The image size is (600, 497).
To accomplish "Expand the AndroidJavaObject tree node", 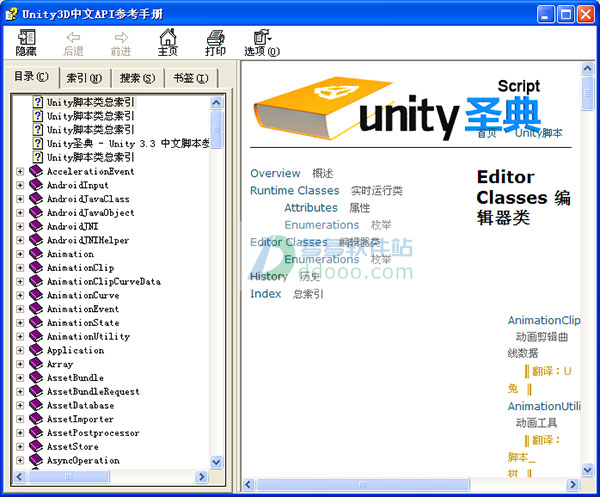I will pyautogui.click(x=20, y=213).
